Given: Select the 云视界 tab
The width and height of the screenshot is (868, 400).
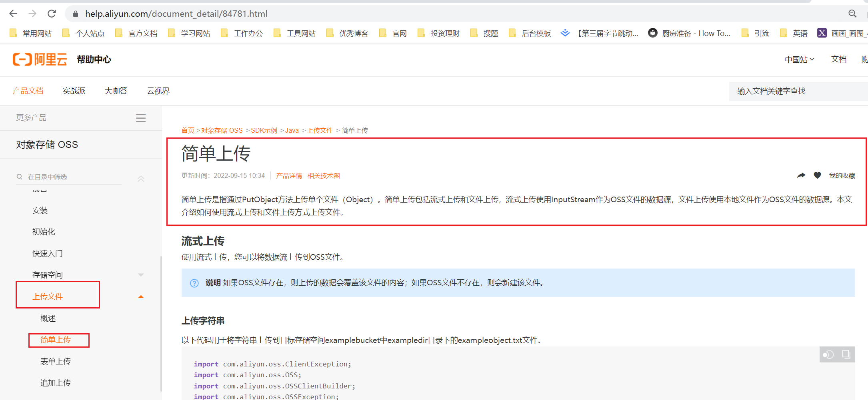Looking at the screenshot, I should [158, 91].
